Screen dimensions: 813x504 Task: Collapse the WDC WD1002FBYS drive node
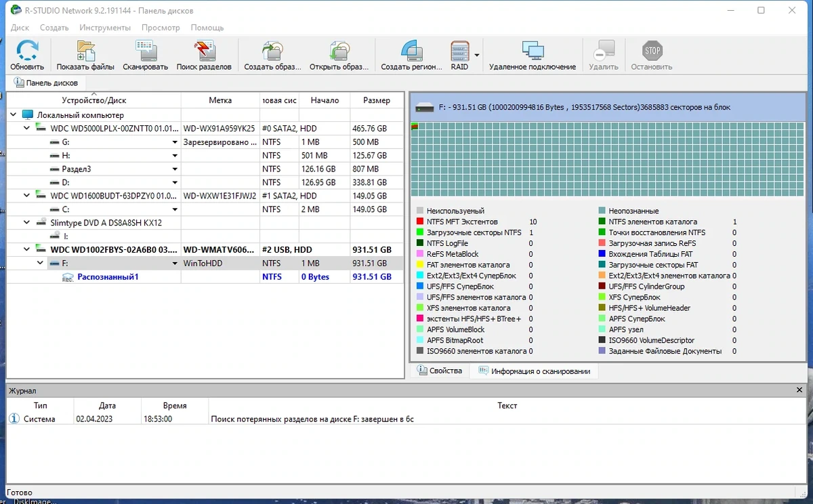pyautogui.click(x=27, y=249)
